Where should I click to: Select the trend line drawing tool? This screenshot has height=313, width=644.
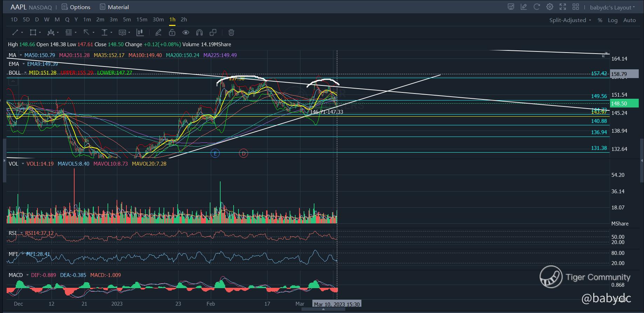click(x=15, y=33)
